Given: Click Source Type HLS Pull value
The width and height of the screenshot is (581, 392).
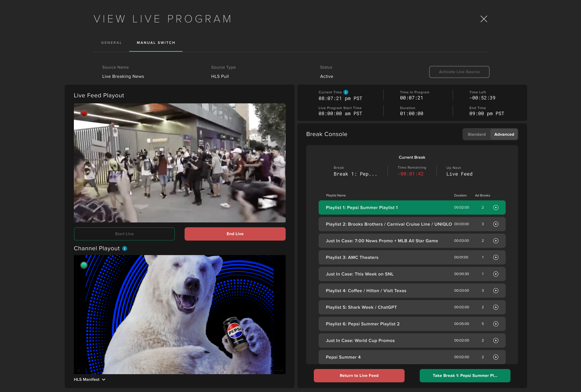Looking at the screenshot, I should click(x=220, y=76).
